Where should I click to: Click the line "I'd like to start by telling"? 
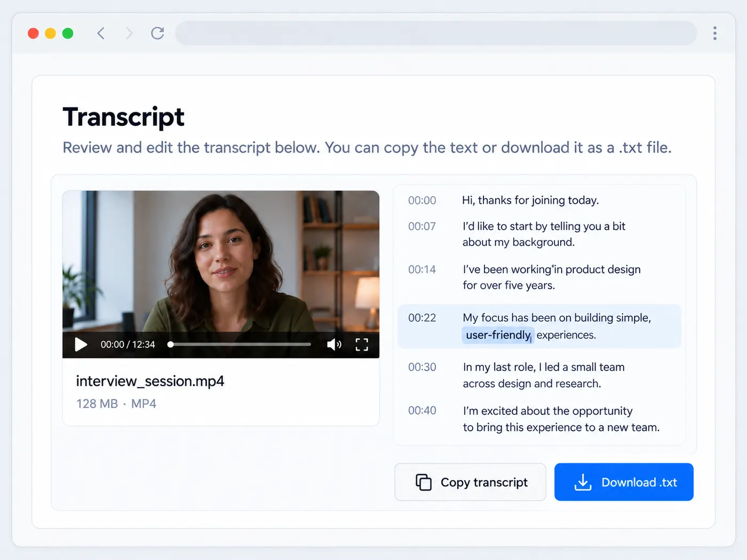[x=544, y=234]
